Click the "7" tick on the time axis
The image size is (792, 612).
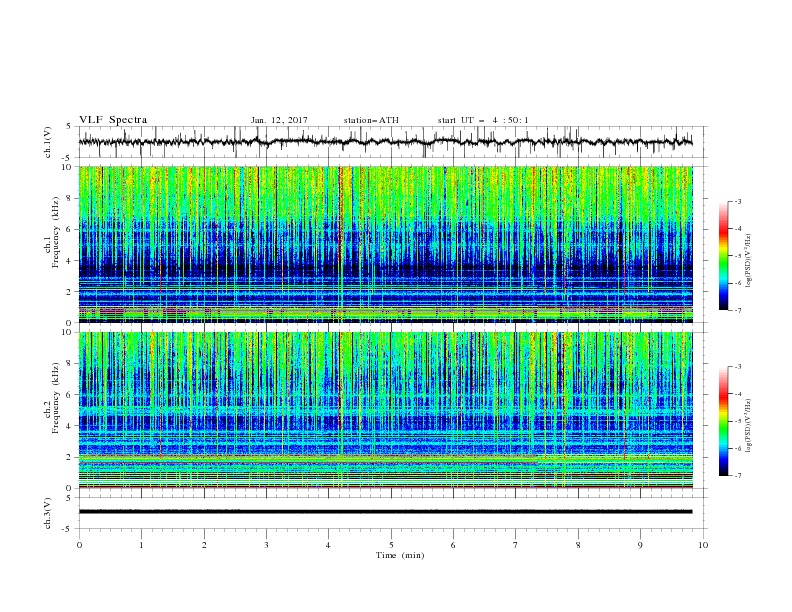pyautogui.click(x=516, y=545)
